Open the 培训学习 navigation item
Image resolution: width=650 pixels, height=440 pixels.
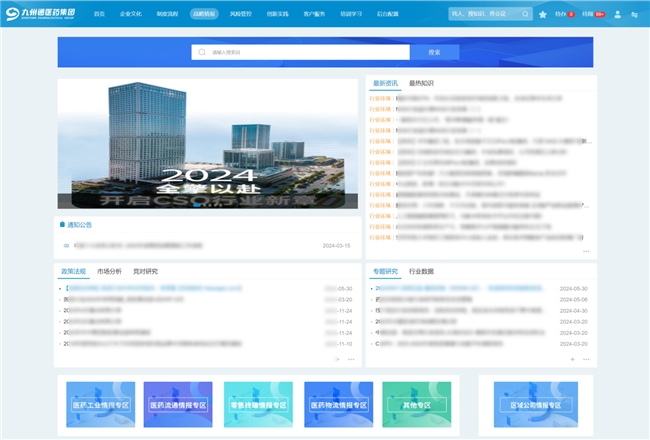pyautogui.click(x=351, y=14)
